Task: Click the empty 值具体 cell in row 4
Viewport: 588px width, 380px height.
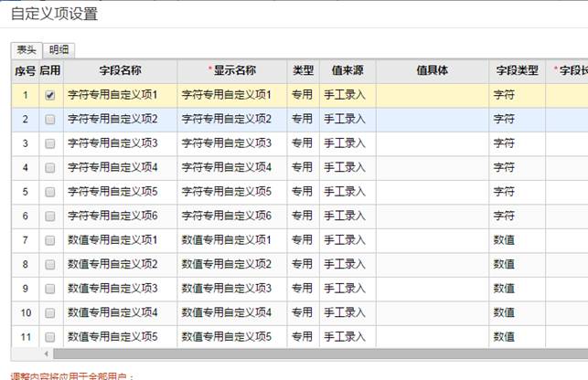Action: click(x=432, y=167)
